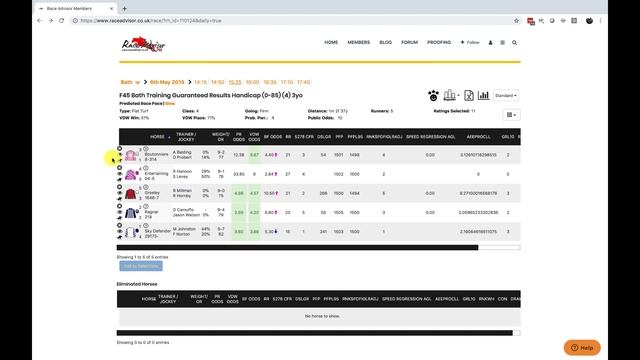Open the 6th May 2019 date link
Image resolution: width=640 pixels, height=360 pixels.
[x=167, y=82]
